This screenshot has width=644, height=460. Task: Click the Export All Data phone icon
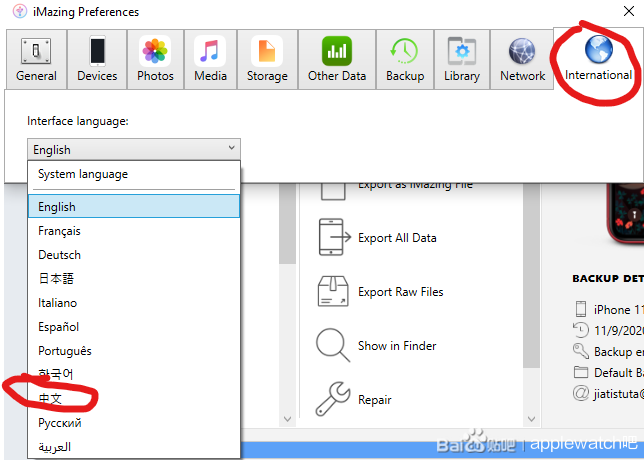334,237
